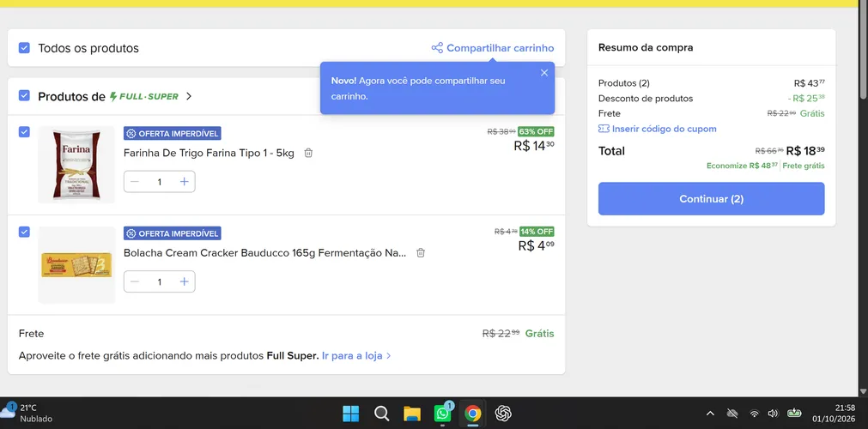Screen dimensions: 868x429
Task: Open Bolacha Cream Cracker Bauducco product title
Action: click(x=264, y=253)
